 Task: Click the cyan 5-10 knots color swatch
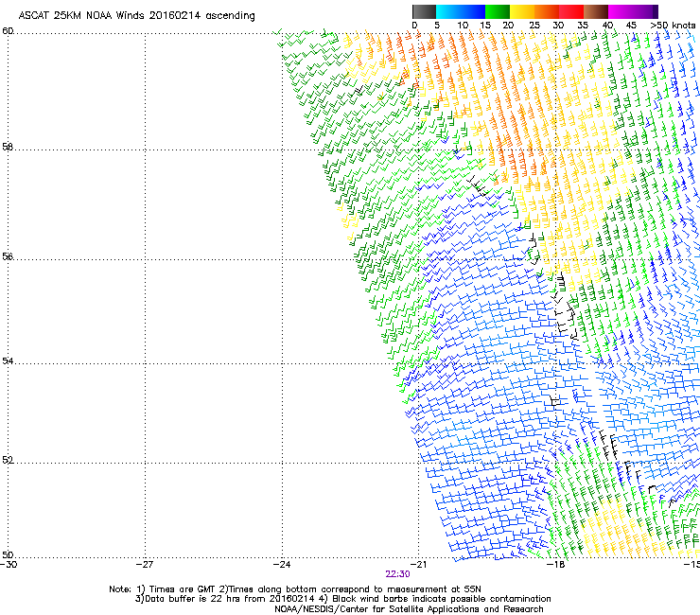(x=448, y=11)
